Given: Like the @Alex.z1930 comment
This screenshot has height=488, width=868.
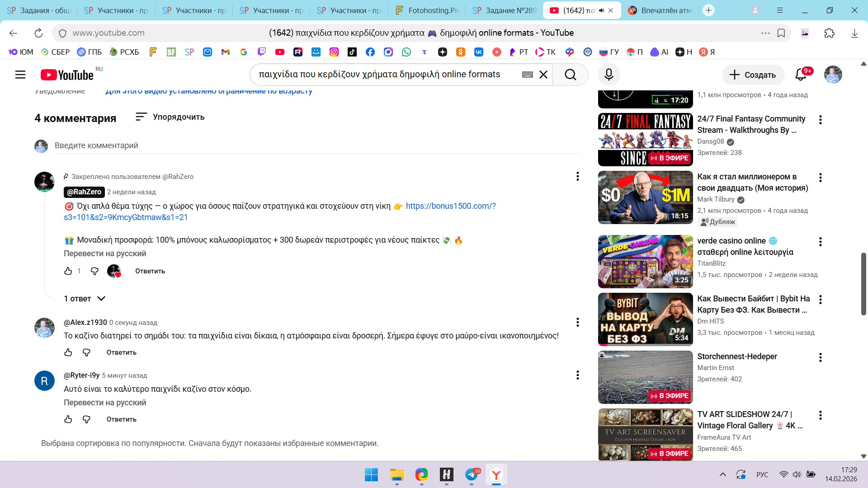Looking at the screenshot, I should (68, 352).
